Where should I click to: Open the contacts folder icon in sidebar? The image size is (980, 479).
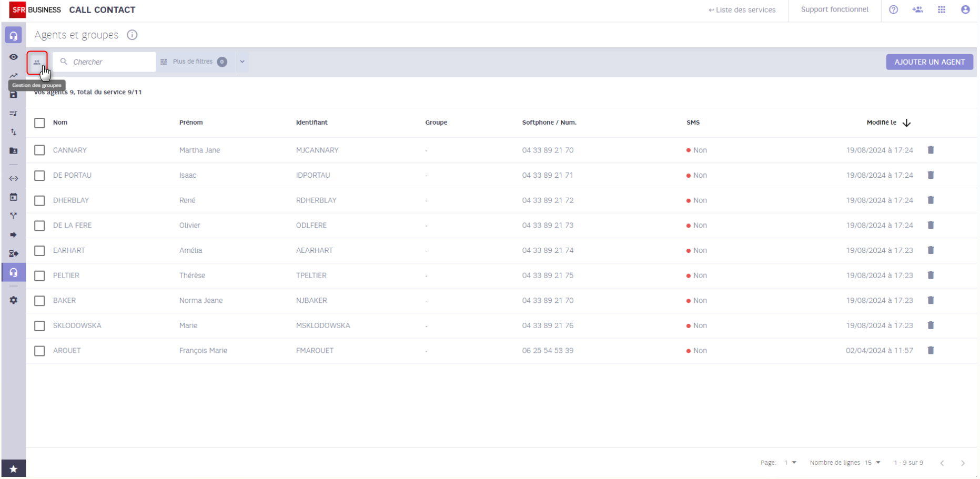click(14, 151)
